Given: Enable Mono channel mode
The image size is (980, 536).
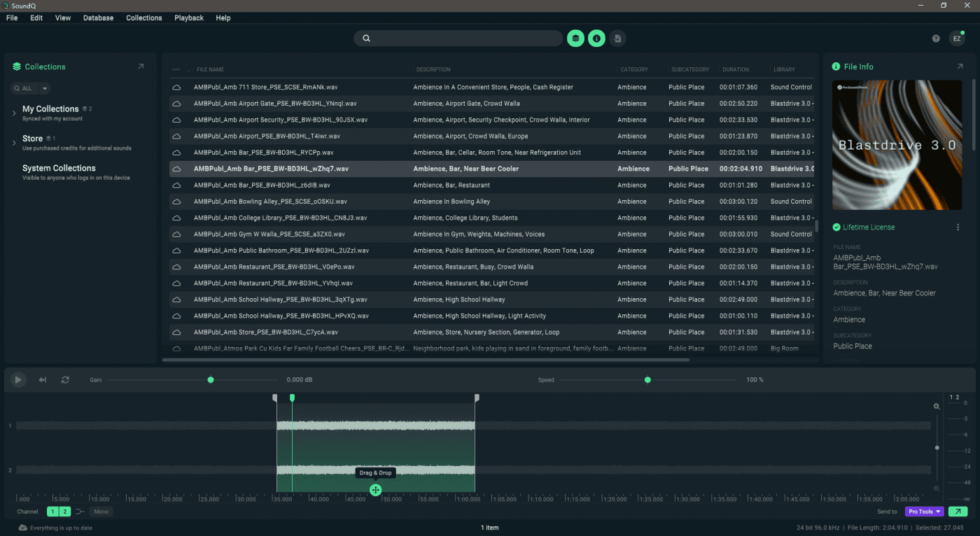Looking at the screenshot, I should click(101, 512).
